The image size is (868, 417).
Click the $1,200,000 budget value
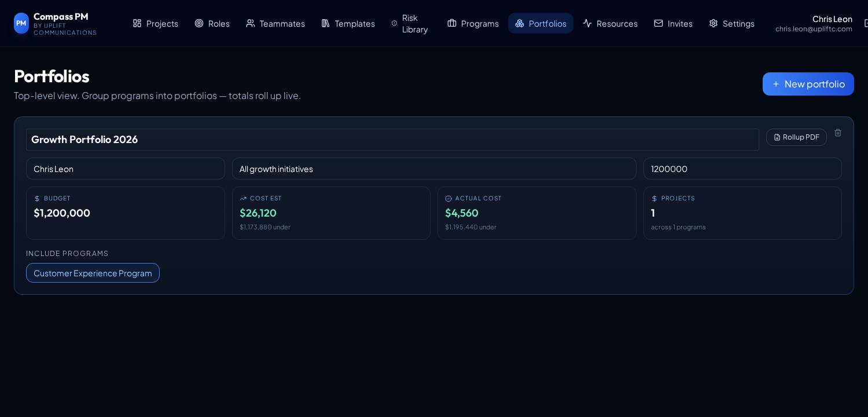coord(62,213)
